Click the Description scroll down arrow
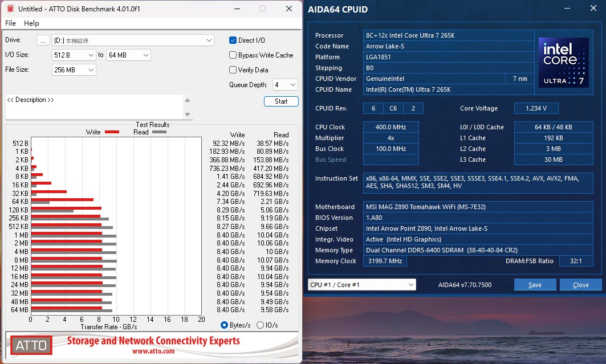 coord(188,114)
